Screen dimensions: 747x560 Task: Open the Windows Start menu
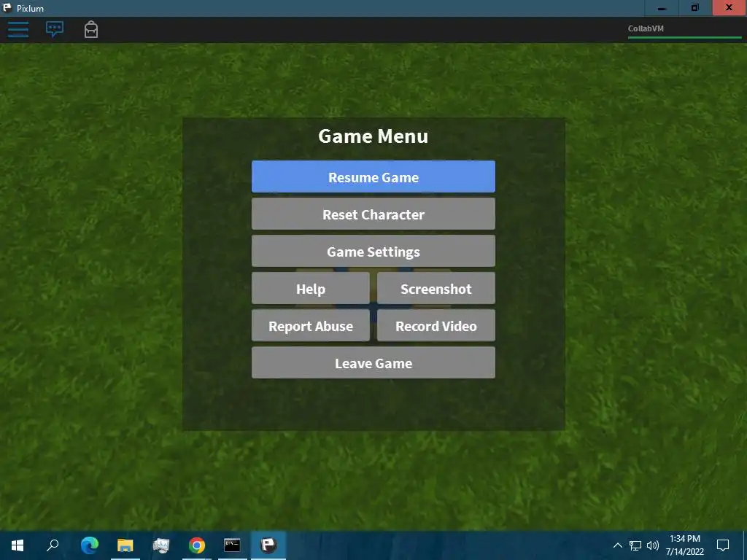[x=18, y=545]
